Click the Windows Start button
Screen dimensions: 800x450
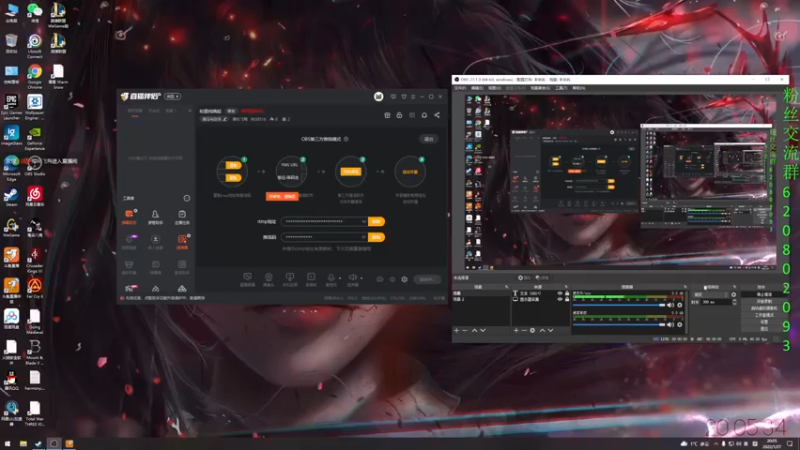[x=8, y=443]
